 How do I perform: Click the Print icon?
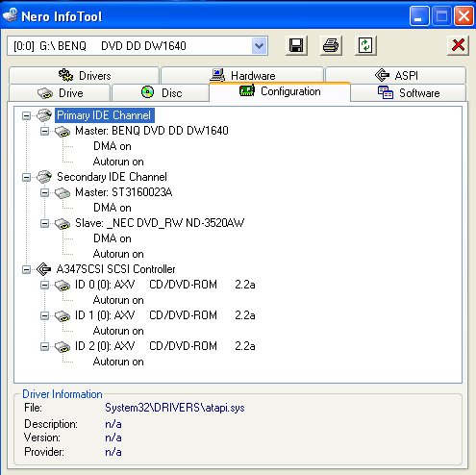click(331, 45)
